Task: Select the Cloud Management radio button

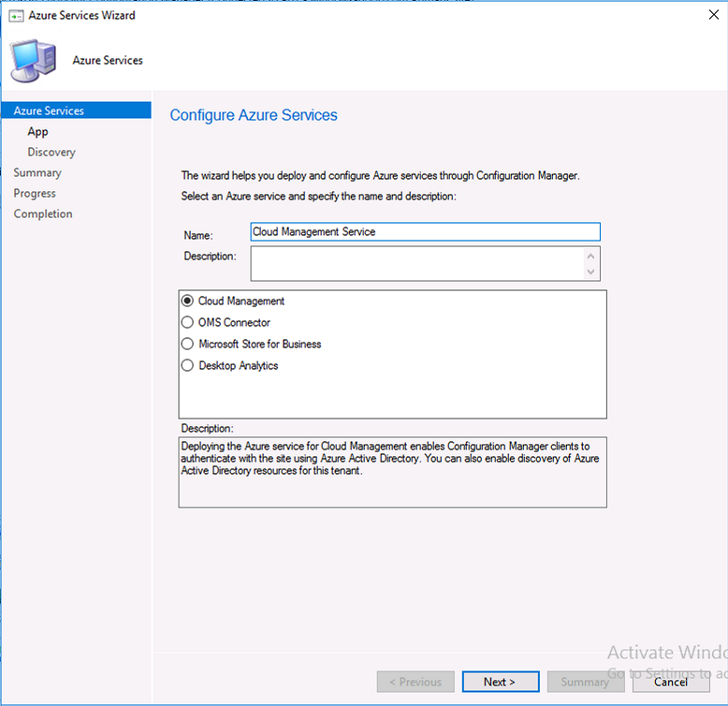Action: 187,301
